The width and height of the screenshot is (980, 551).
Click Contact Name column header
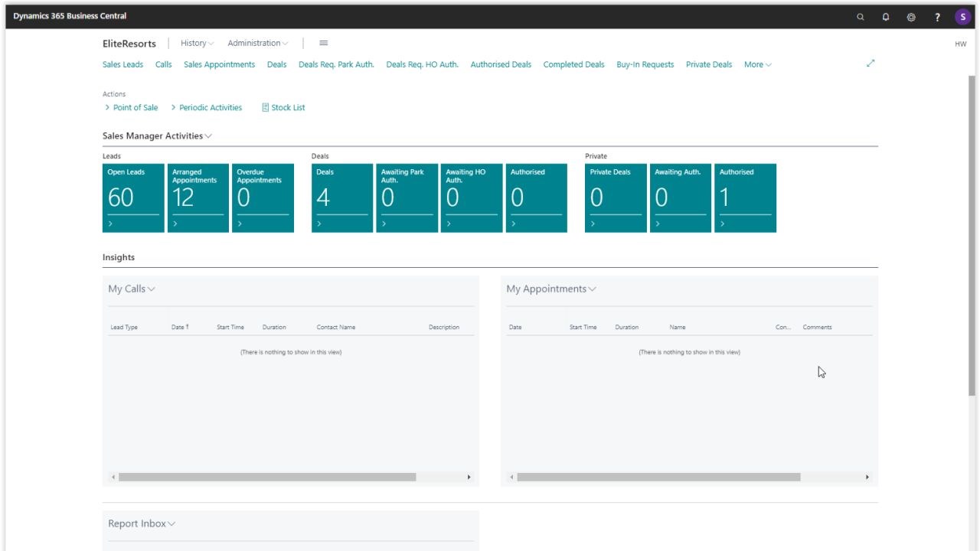[336, 328]
